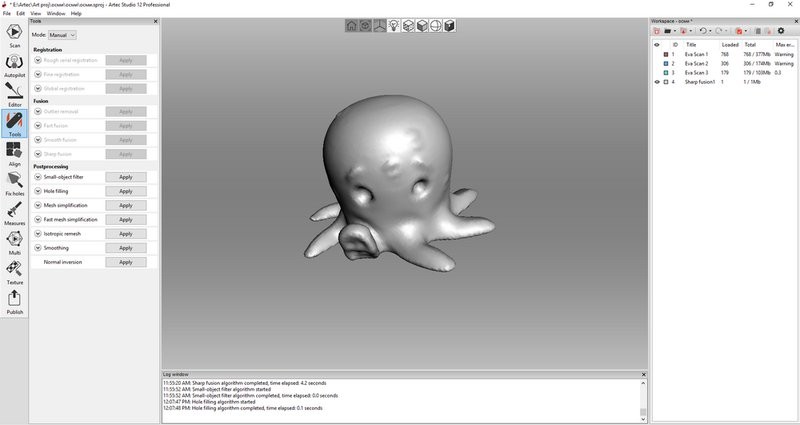Toggle visibility of Eva Scan 3

click(x=657, y=73)
